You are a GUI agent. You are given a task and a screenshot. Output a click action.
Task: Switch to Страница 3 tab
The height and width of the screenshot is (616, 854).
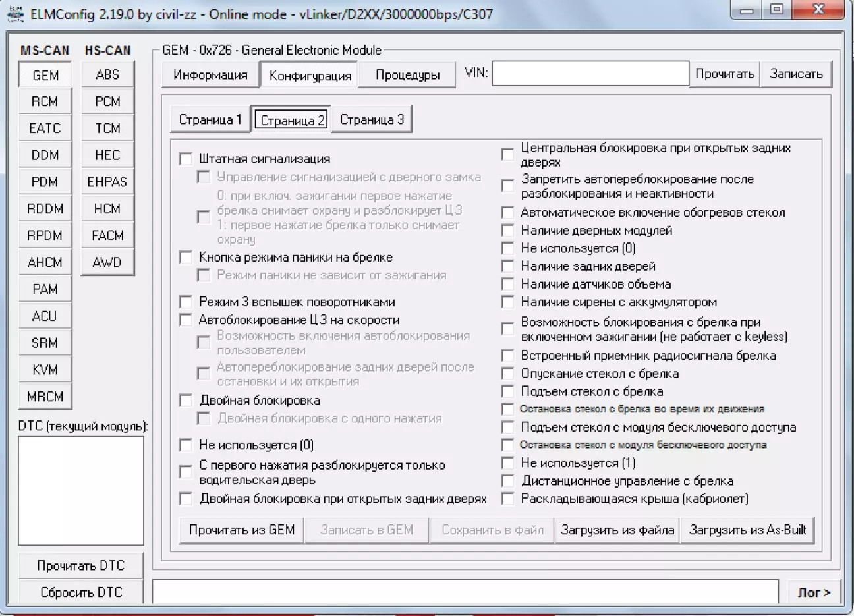[x=372, y=120]
